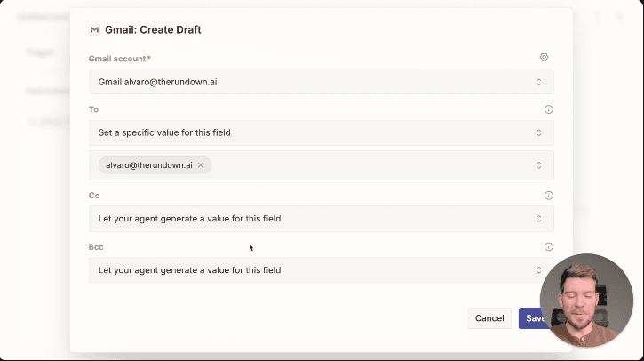This screenshot has width=644, height=361.
Task: Remove alvaro@therundown.ai recipient chip
Action: pos(201,165)
